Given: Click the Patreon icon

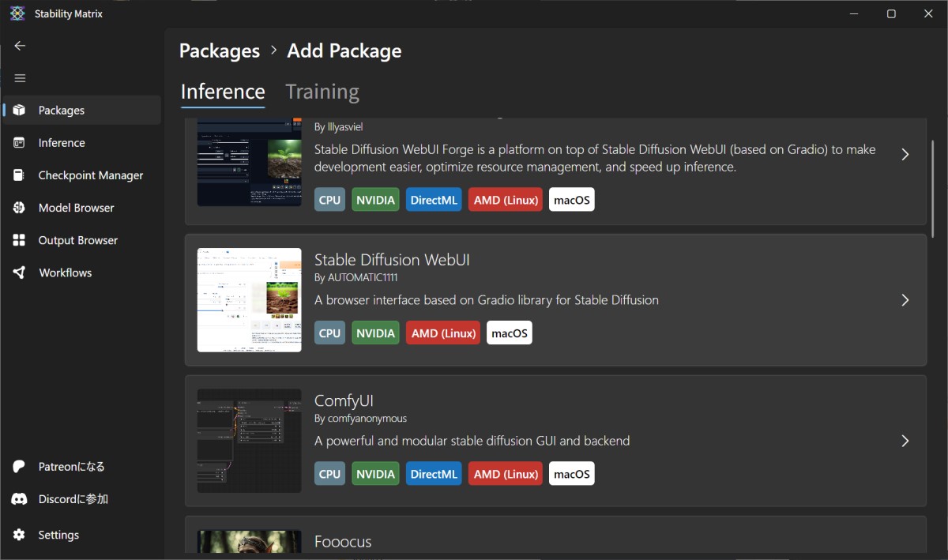Looking at the screenshot, I should tap(20, 467).
